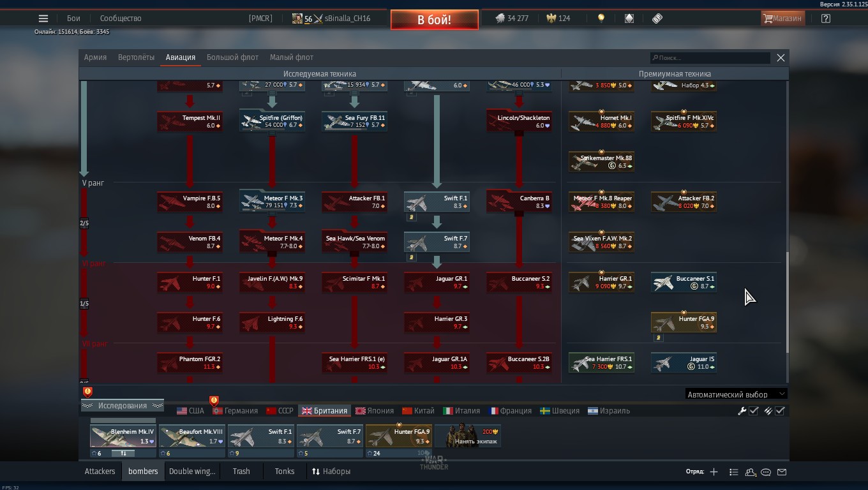The height and width of the screenshot is (490, 868).
Task: Expand the Lincoln/Shackleton vehicle group
Action: (519, 121)
